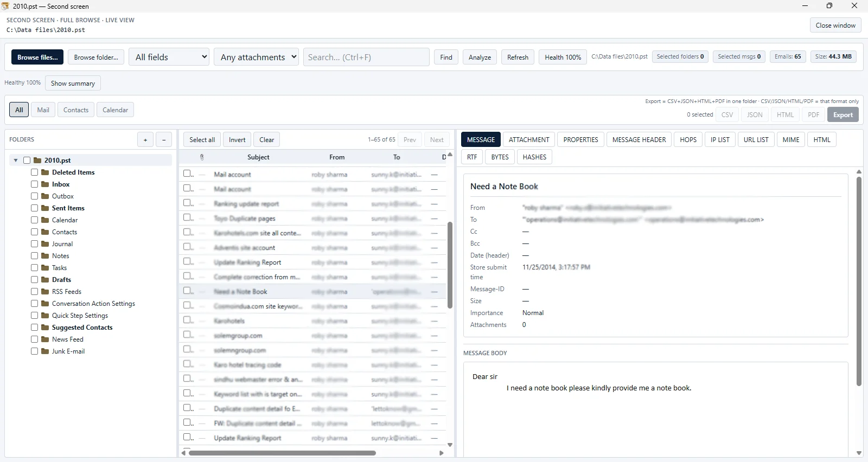Click the Close window button
The height and width of the screenshot is (462, 868).
(835, 25)
